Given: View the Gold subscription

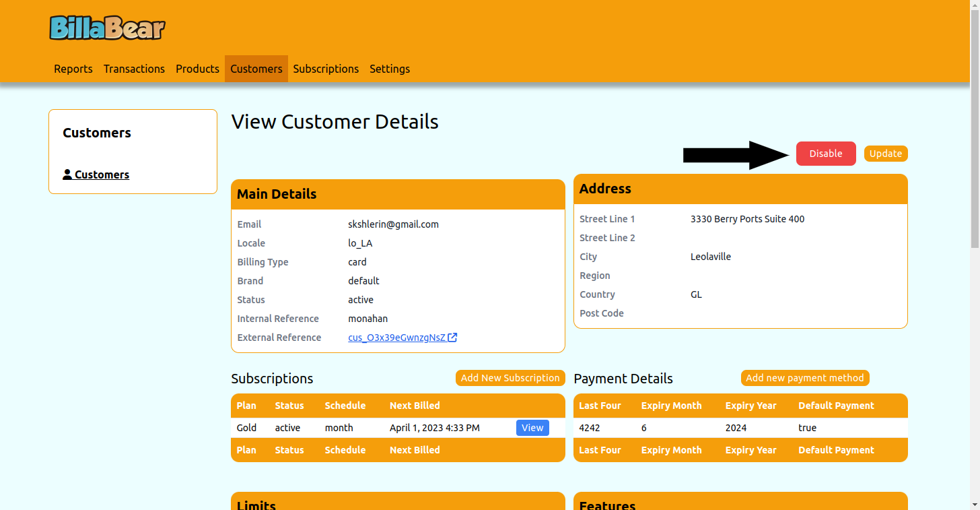Looking at the screenshot, I should click(532, 428).
